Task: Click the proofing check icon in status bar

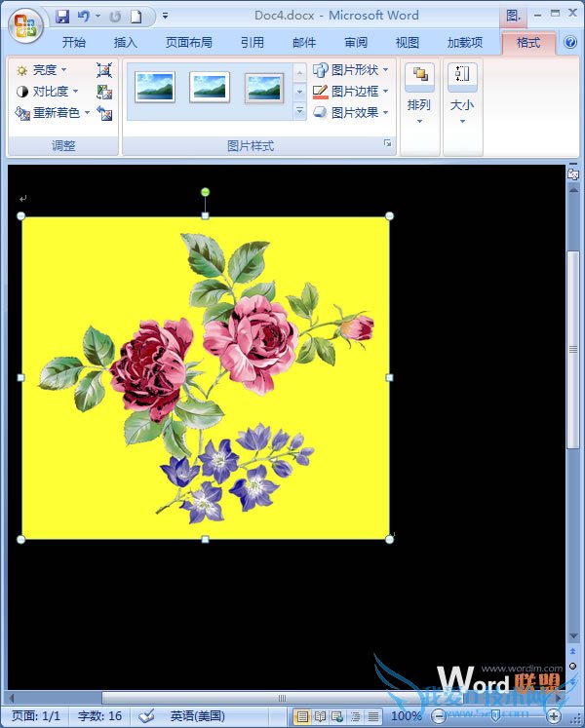Action: [146, 716]
